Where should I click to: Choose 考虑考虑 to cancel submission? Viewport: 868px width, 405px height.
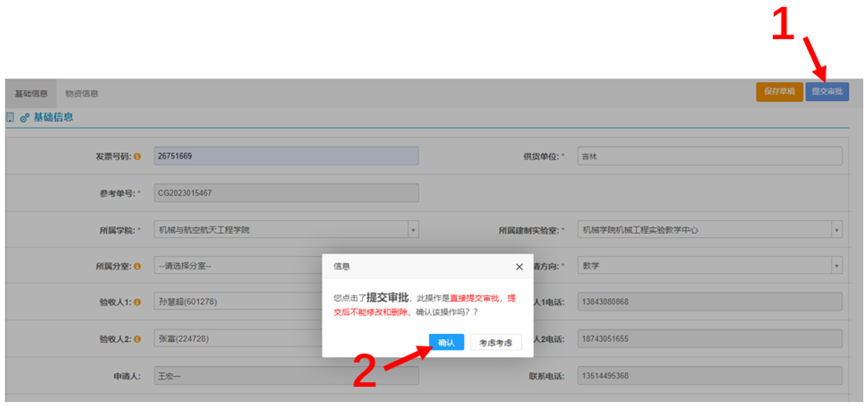coord(495,343)
